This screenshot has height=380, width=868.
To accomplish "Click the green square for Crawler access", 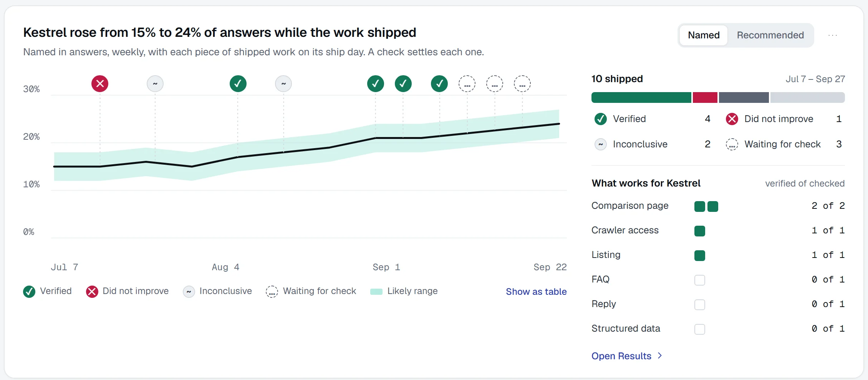I will [x=700, y=231].
